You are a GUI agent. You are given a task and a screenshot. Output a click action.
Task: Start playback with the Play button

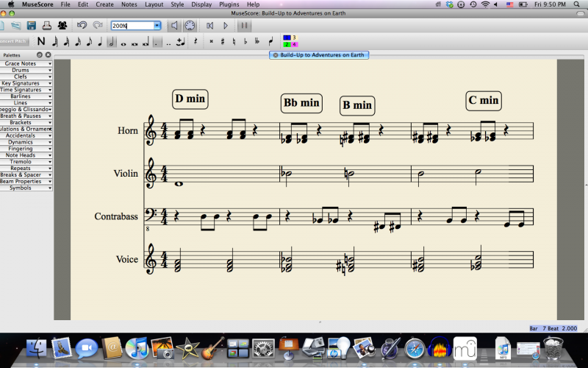[226, 26]
